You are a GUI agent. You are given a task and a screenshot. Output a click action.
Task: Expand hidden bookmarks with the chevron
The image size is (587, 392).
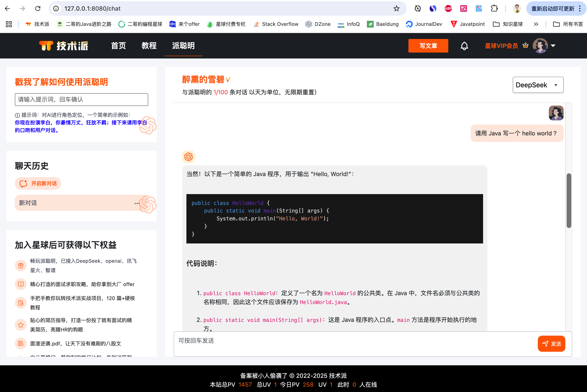[x=536, y=24]
